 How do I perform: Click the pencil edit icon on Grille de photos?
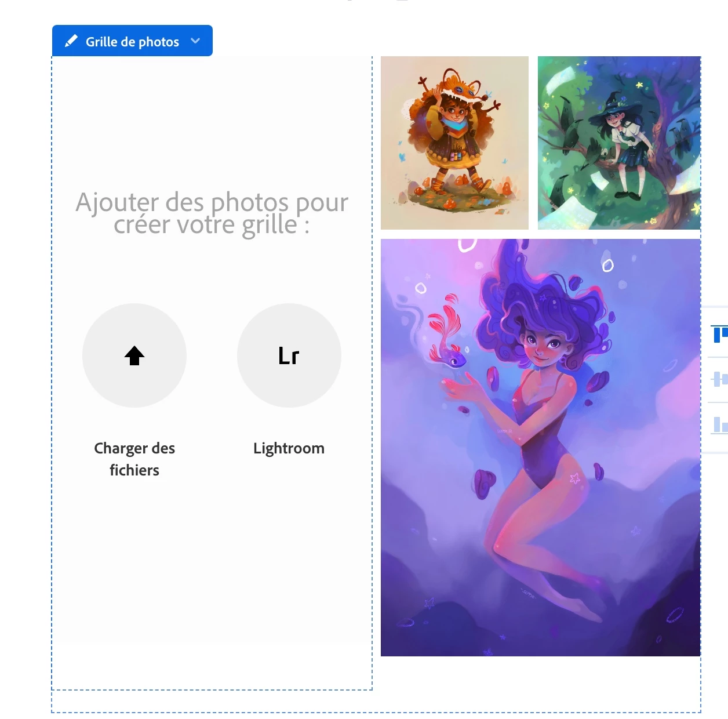click(x=71, y=41)
